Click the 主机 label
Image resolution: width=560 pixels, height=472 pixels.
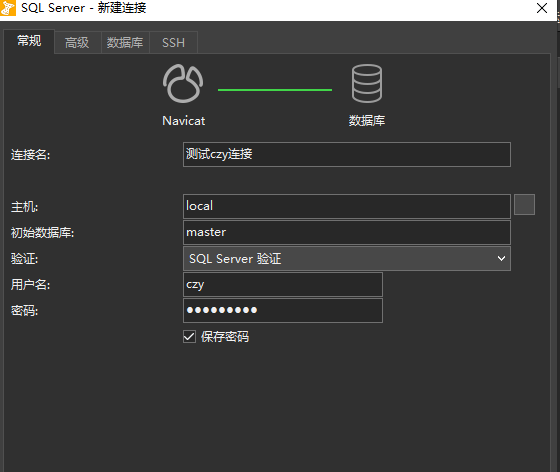(x=24, y=207)
